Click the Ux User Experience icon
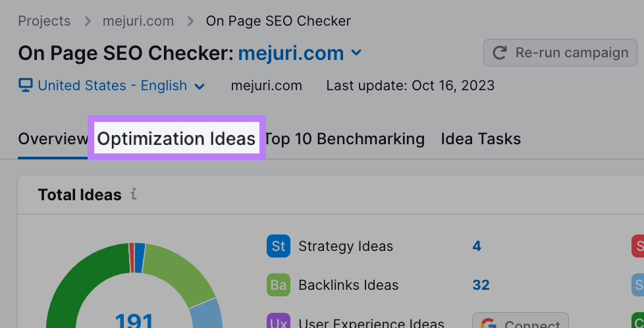Viewport: 644px width, 328px height. [279, 322]
